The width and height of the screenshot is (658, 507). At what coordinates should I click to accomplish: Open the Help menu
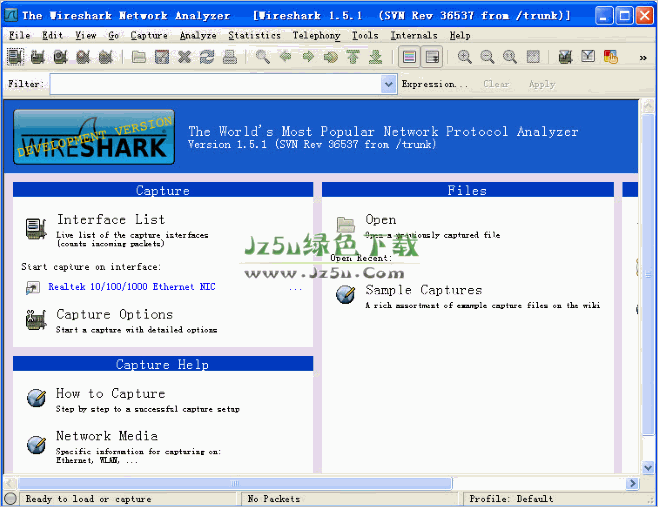[460, 35]
